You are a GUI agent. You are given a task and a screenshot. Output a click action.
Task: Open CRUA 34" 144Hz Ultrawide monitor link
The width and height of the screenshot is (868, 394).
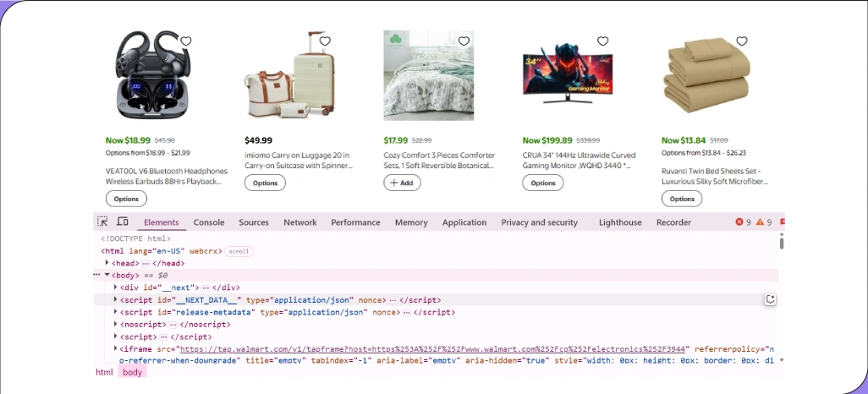[579, 160]
